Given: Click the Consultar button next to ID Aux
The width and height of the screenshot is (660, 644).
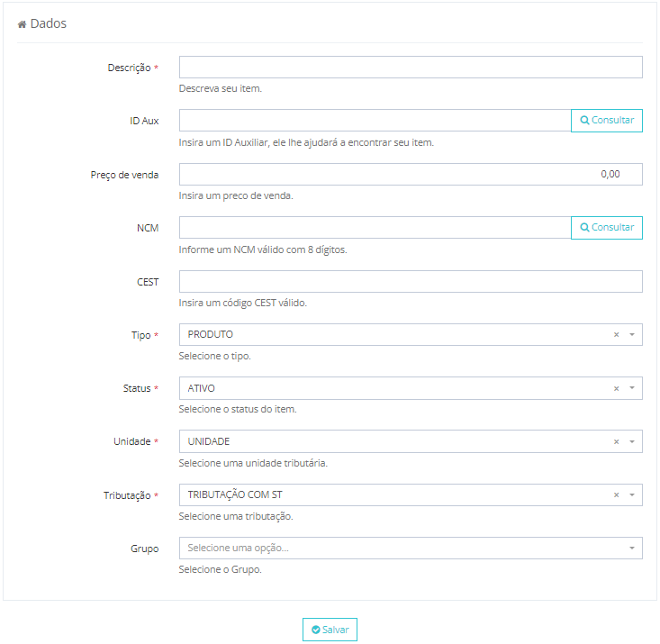Looking at the screenshot, I should pos(607,121).
